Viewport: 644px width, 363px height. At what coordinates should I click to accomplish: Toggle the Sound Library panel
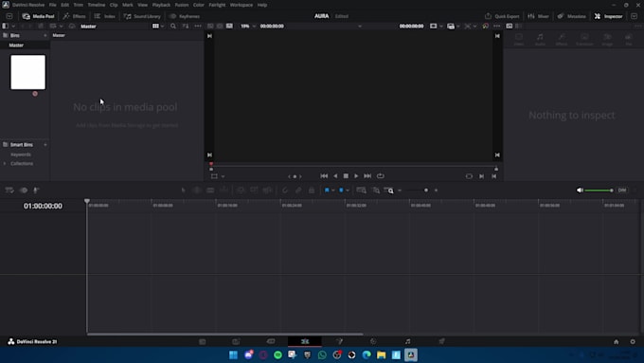142,16
